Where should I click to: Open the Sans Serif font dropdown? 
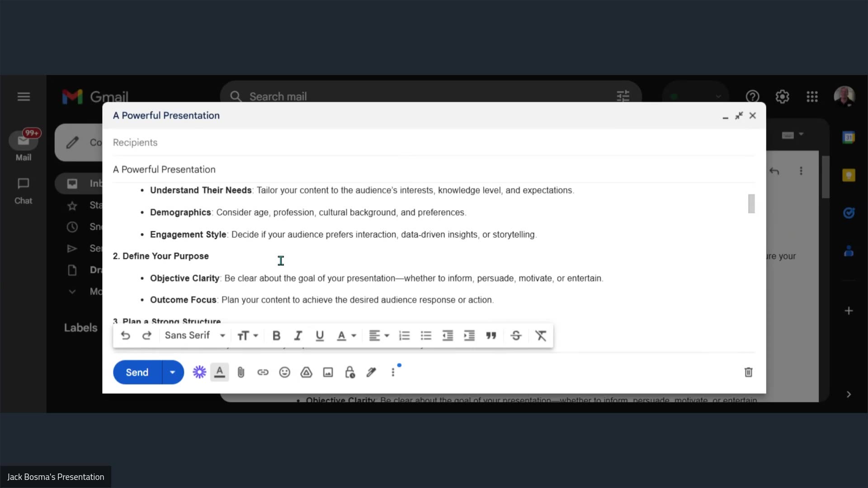click(x=195, y=335)
